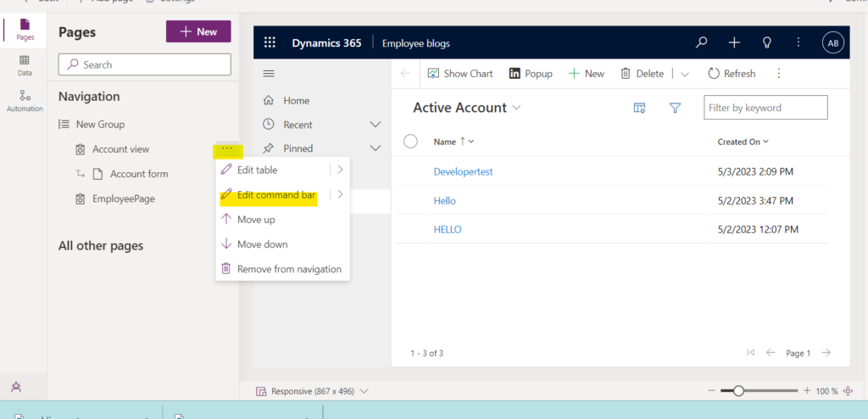Open the Responsive size dropdown
The height and width of the screenshot is (419, 868).
pos(312,391)
